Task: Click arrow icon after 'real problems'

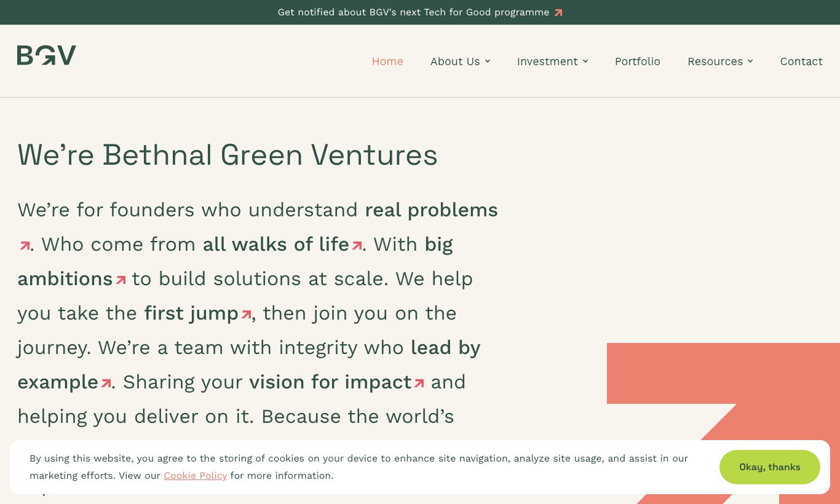Action: click(25, 245)
